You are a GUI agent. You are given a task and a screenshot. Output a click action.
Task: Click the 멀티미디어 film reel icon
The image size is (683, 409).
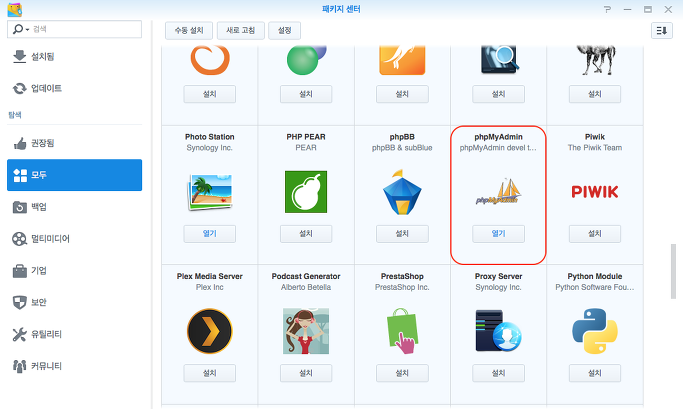[x=20, y=239]
